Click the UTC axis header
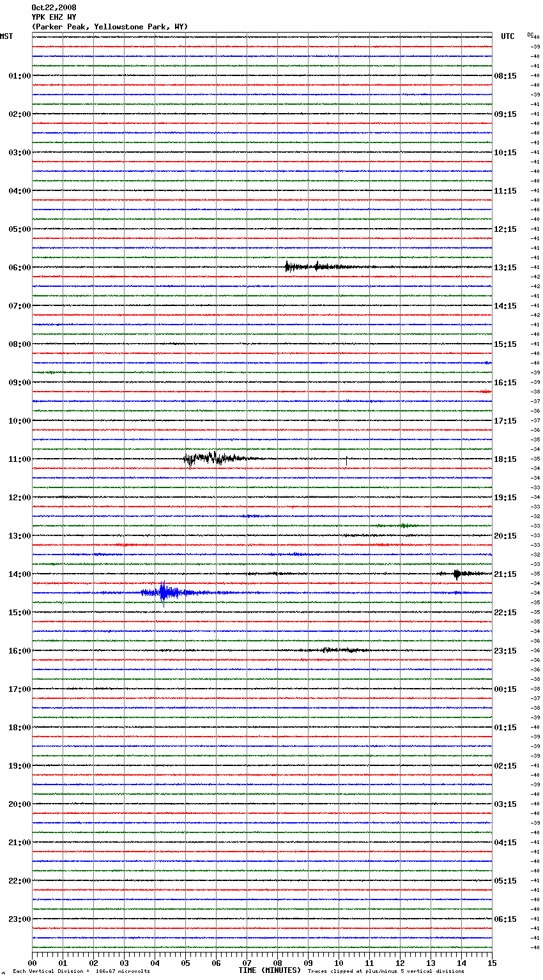543x980 pixels. 508,36
